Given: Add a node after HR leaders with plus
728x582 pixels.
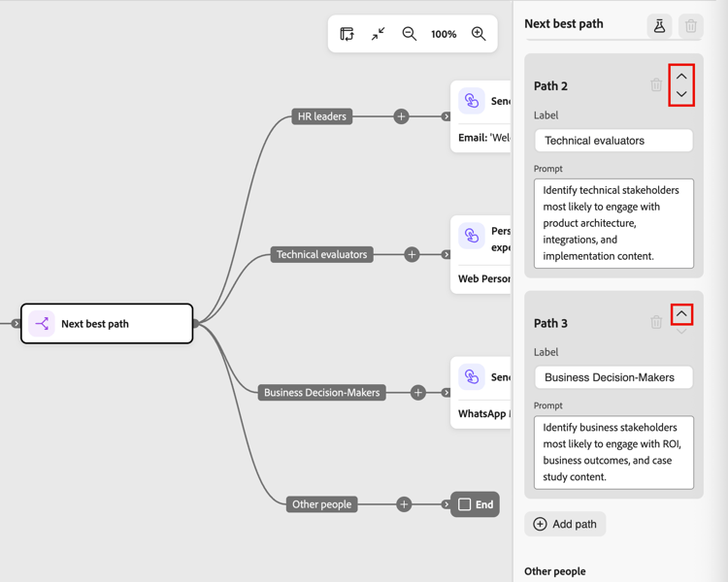Looking at the screenshot, I should pyautogui.click(x=401, y=116).
